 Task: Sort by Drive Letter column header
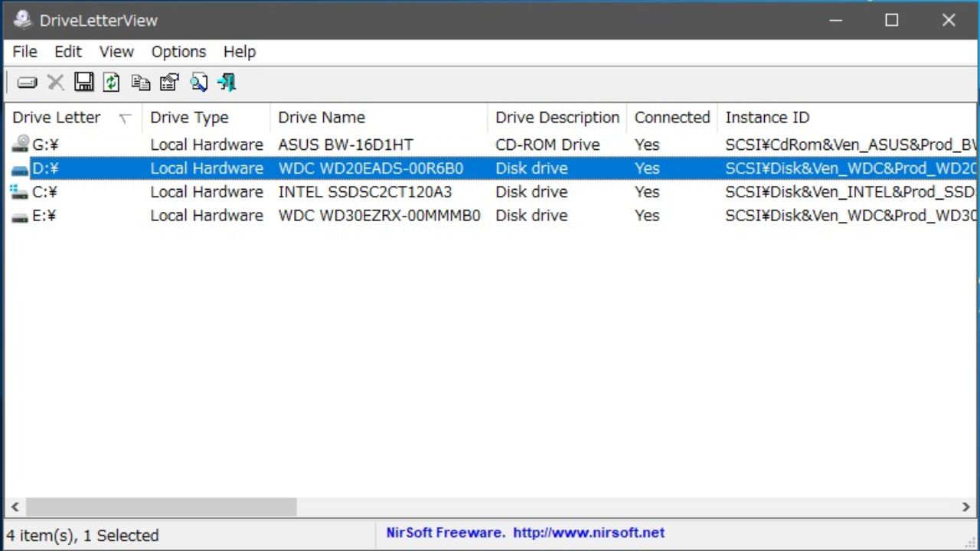[73, 118]
